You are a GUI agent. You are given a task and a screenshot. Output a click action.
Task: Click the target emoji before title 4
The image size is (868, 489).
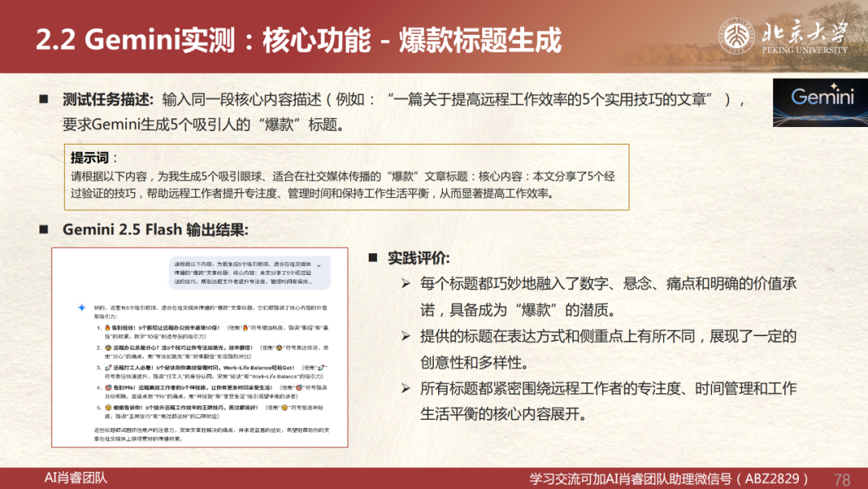point(108,388)
